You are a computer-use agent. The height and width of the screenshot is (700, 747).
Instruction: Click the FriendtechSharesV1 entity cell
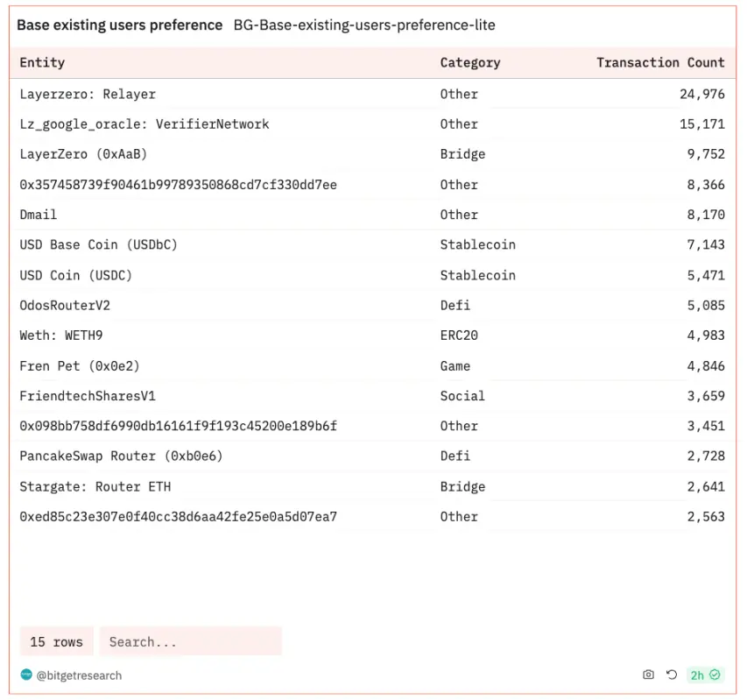(x=88, y=396)
